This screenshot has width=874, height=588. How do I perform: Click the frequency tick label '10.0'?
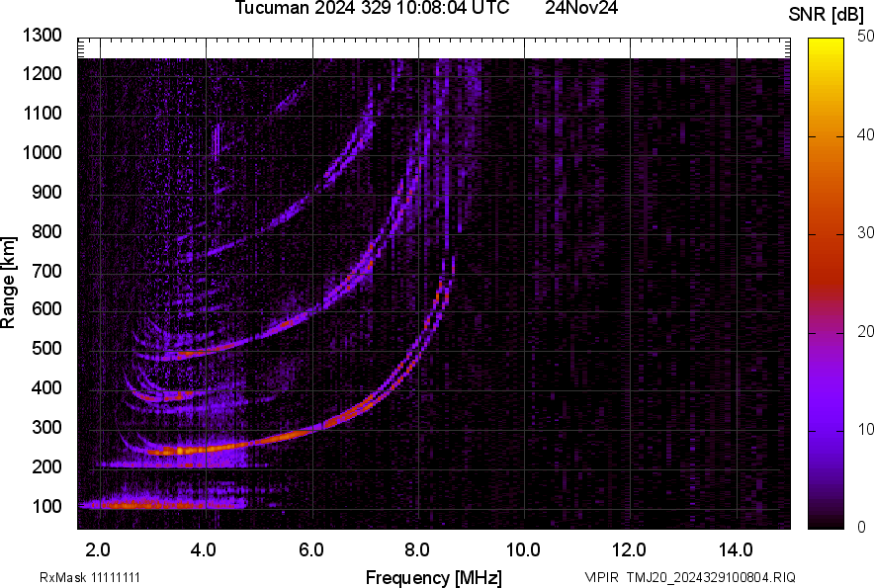click(523, 550)
